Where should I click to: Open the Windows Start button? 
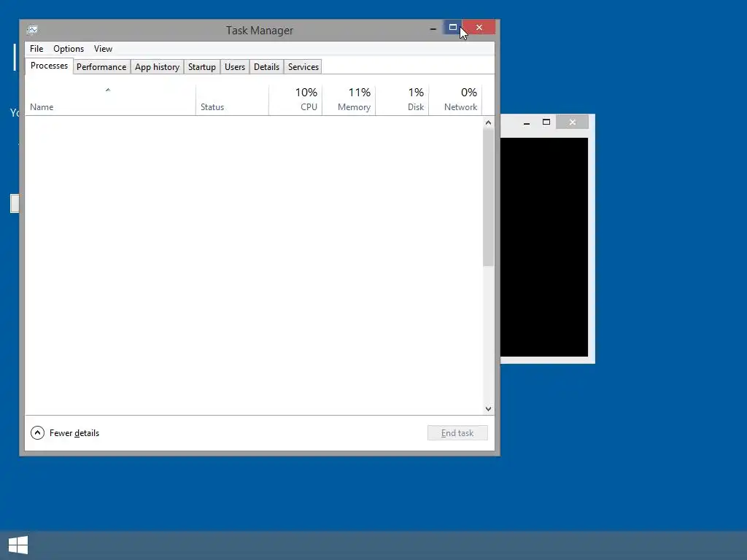(x=18, y=545)
